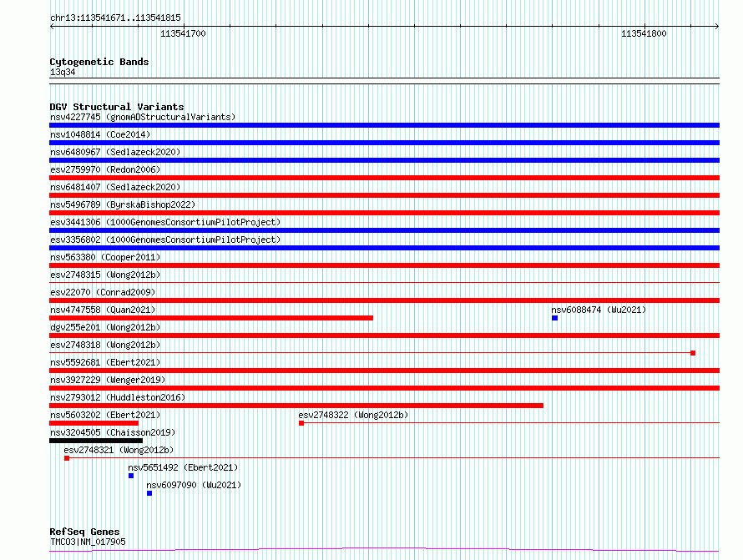
Task: Click the 13q34 cytogenetic band label
Action: tap(63, 72)
